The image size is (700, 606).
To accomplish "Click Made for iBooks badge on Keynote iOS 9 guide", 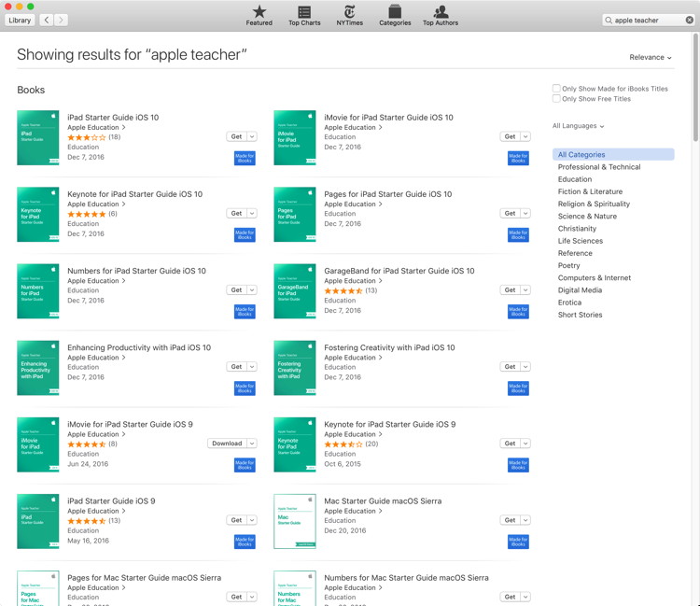I will click(518, 465).
